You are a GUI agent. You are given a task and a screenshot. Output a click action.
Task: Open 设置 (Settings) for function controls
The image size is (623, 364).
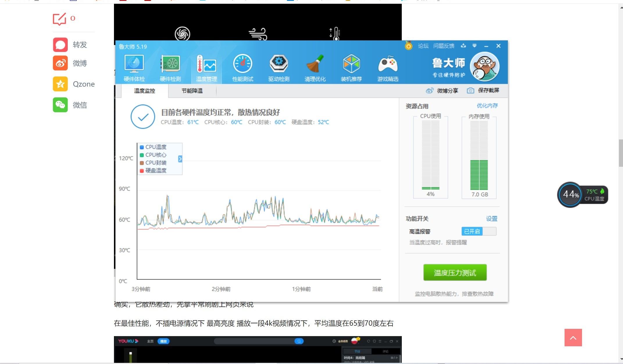tap(491, 218)
